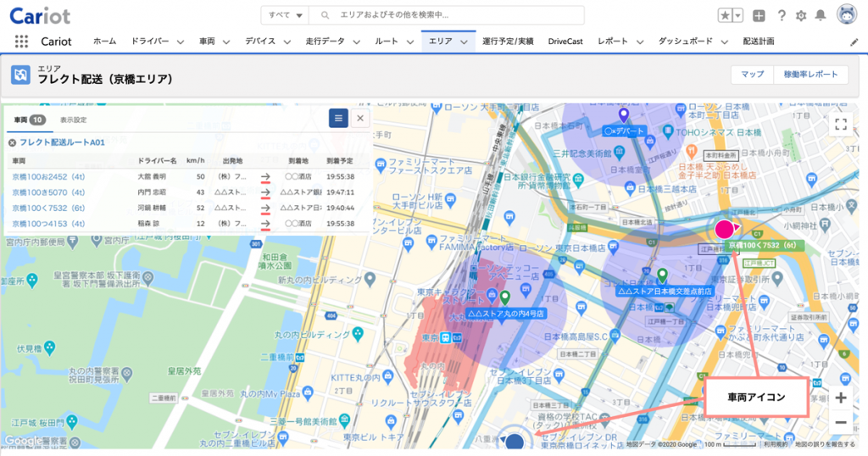Open the user profile avatar
The width and height of the screenshot is (868, 456).
(847, 15)
